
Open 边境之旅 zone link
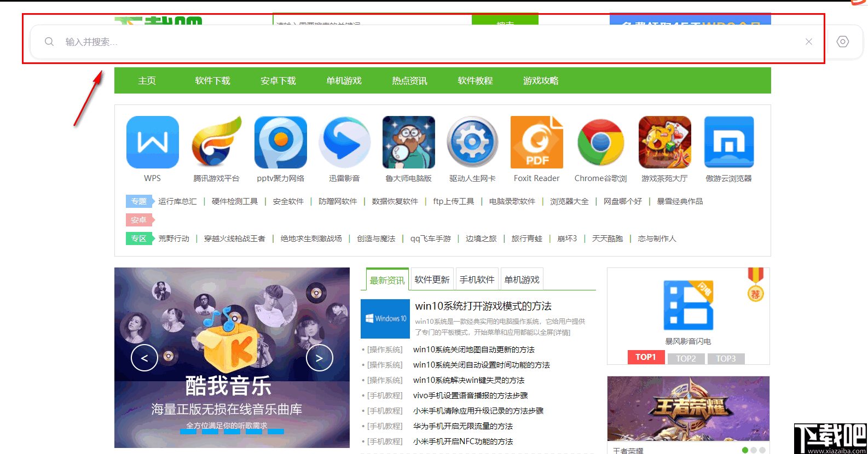(x=481, y=238)
